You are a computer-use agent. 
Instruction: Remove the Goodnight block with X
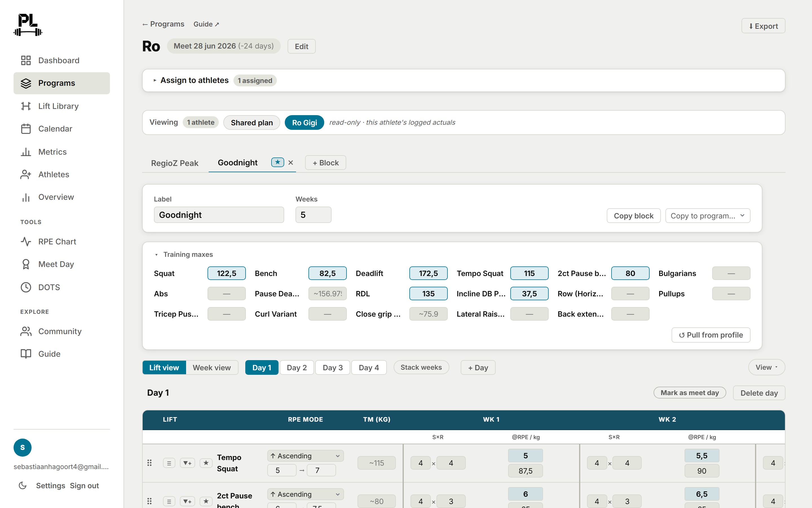pyautogui.click(x=291, y=163)
